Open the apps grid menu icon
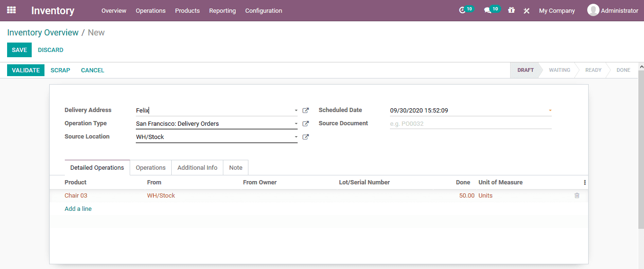Viewport: 644px width, 269px height. pos(11,10)
